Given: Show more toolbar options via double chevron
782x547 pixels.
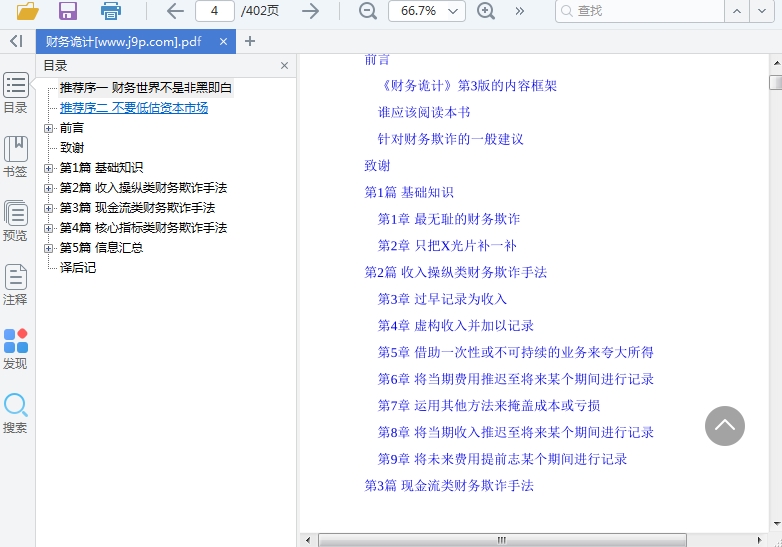Looking at the screenshot, I should click(x=520, y=11).
